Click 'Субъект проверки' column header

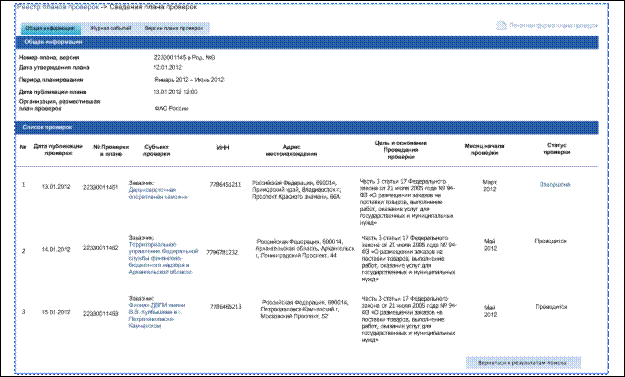coord(157,150)
